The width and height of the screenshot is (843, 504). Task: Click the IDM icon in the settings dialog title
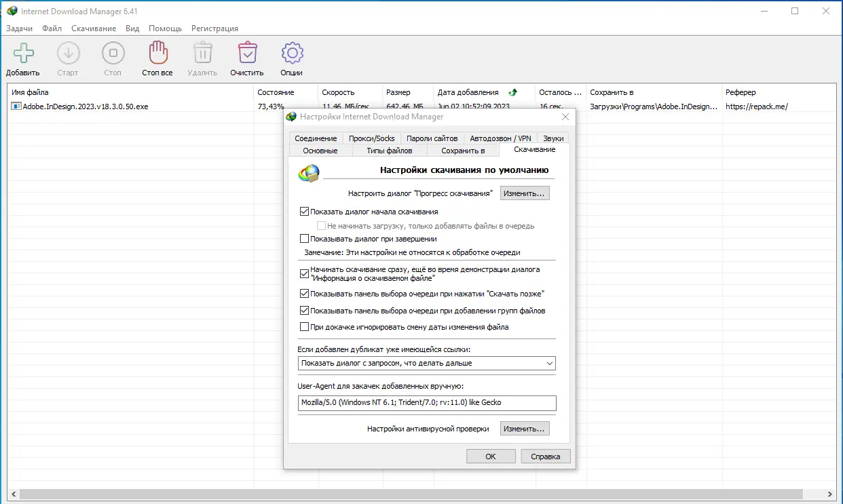pos(292,117)
